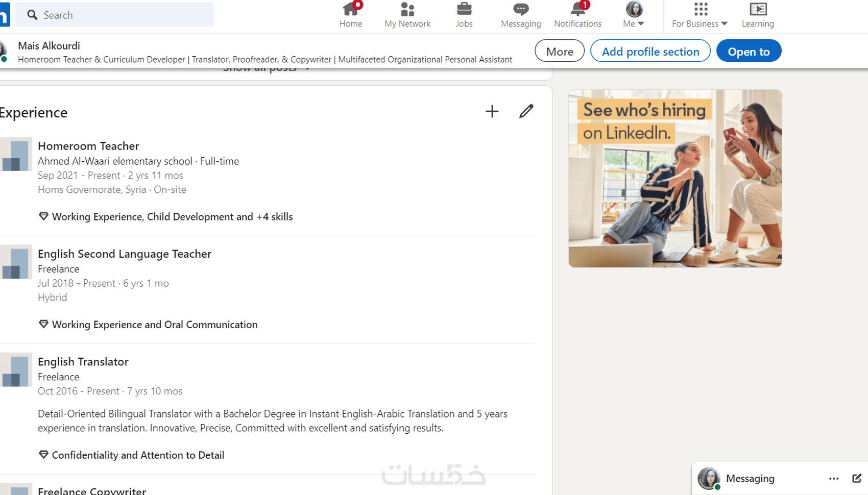This screenshot has height=495, width=868.
Task: Click the English Translator title
Action: tap(83, 362)
